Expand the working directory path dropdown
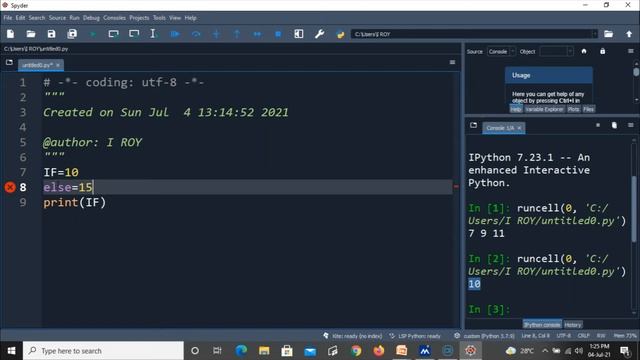This screenshot has width=640, height=360. coord(594,34)
